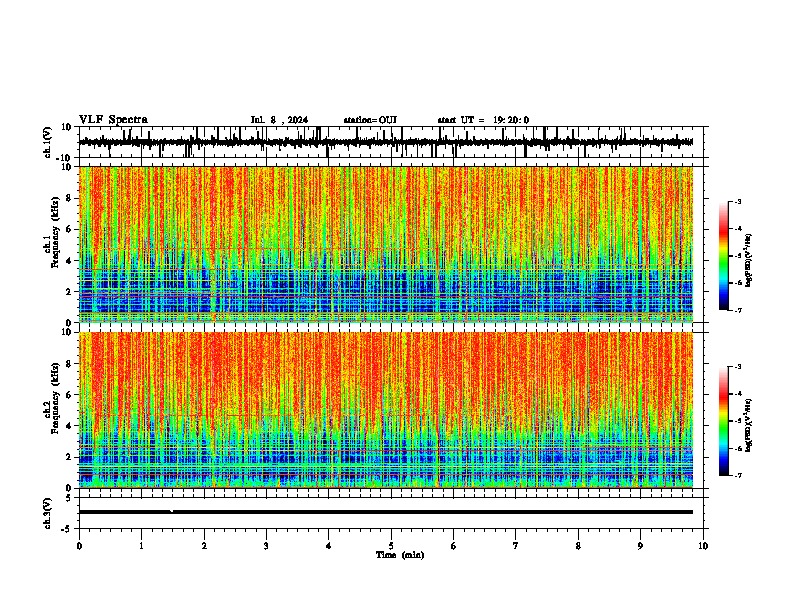Click the 4 kHz tick on ch.2 frequency axis

click(70, 426)
